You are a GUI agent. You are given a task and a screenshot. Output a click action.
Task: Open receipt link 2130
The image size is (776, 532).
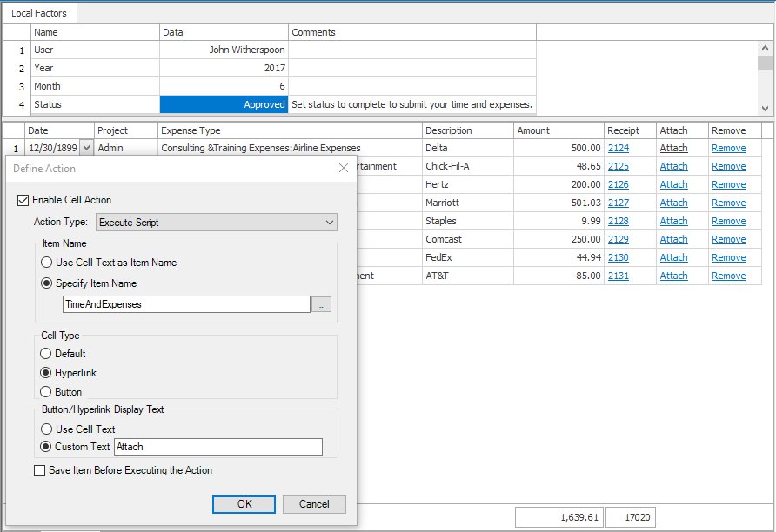(x=619, y=257)
